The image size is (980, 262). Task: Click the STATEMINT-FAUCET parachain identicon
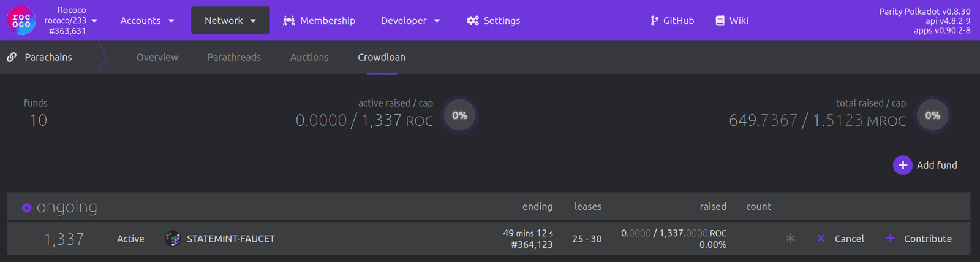pos(173,239)
